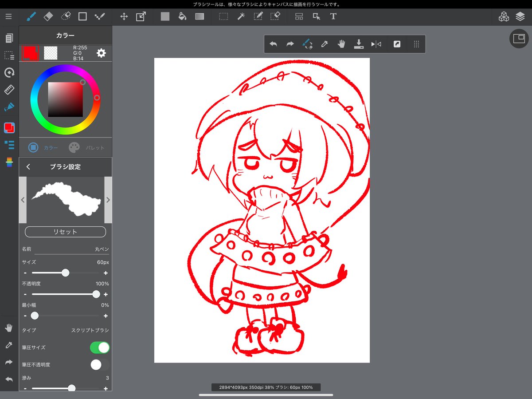
Task: Click the hand icon in left sidebar
Action: coord(9,328)
